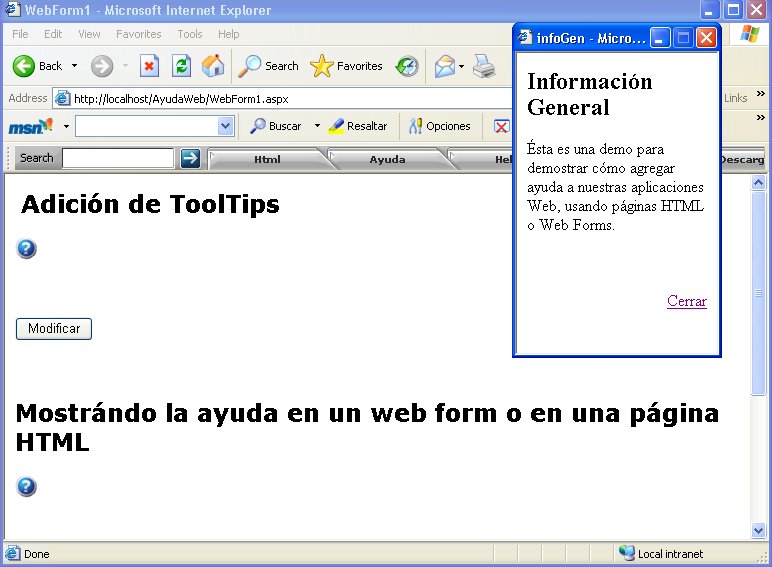This screenshot has width=772, height=567.
Task: Expand the Back button history dropdown
Action: click(x=74, y=66)
